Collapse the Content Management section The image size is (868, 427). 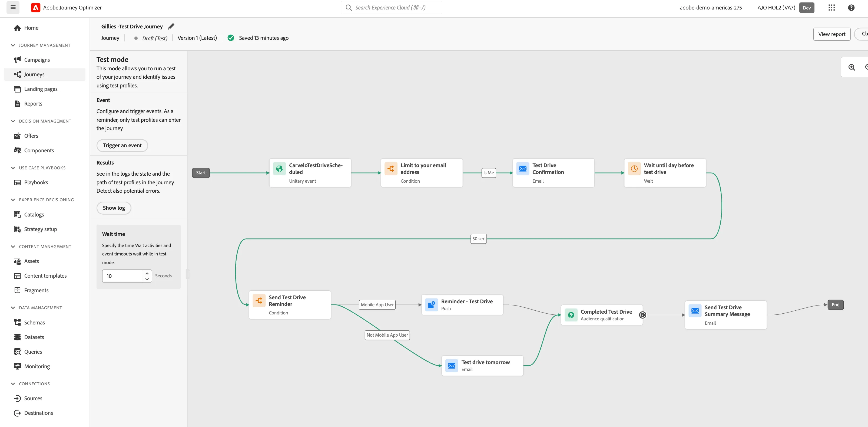(x=13, y=247)
